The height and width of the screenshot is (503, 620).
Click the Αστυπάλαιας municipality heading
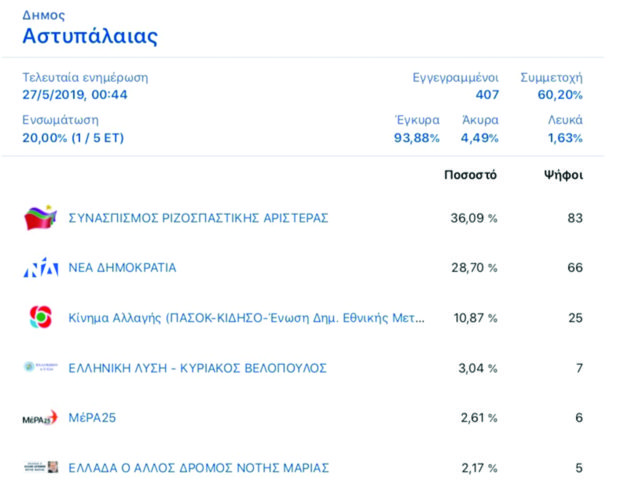point(90,37)
